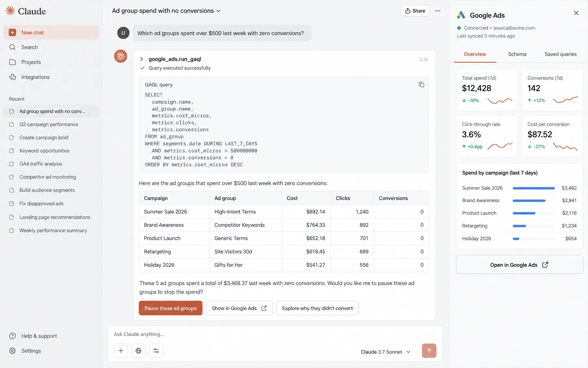Click Explore why they didn't convert
The width and height of the screenshot is (588, 368).
318,308
